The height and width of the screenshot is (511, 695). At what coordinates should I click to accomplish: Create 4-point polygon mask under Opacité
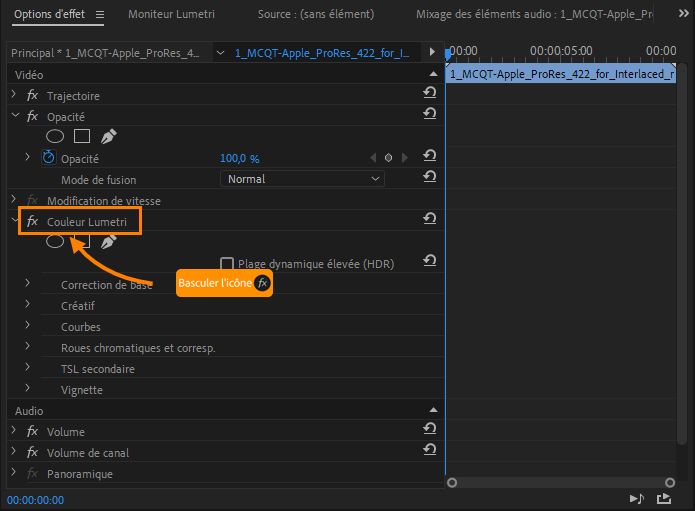click(x=82, y=136)
